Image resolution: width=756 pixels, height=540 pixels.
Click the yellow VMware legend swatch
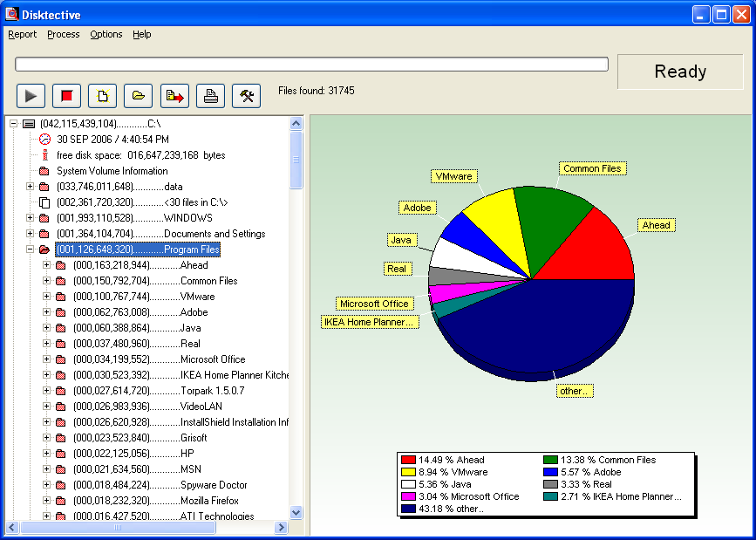pos(408,472)
